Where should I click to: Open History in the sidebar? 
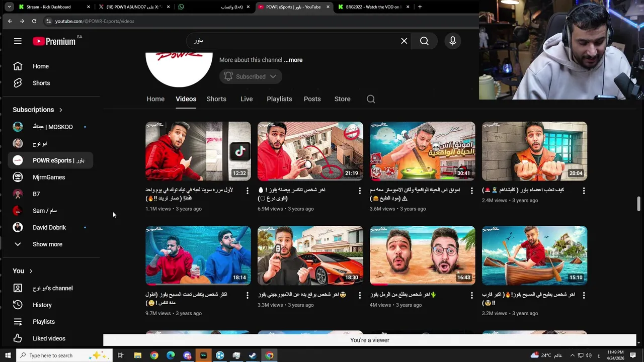tap(50, 305)
